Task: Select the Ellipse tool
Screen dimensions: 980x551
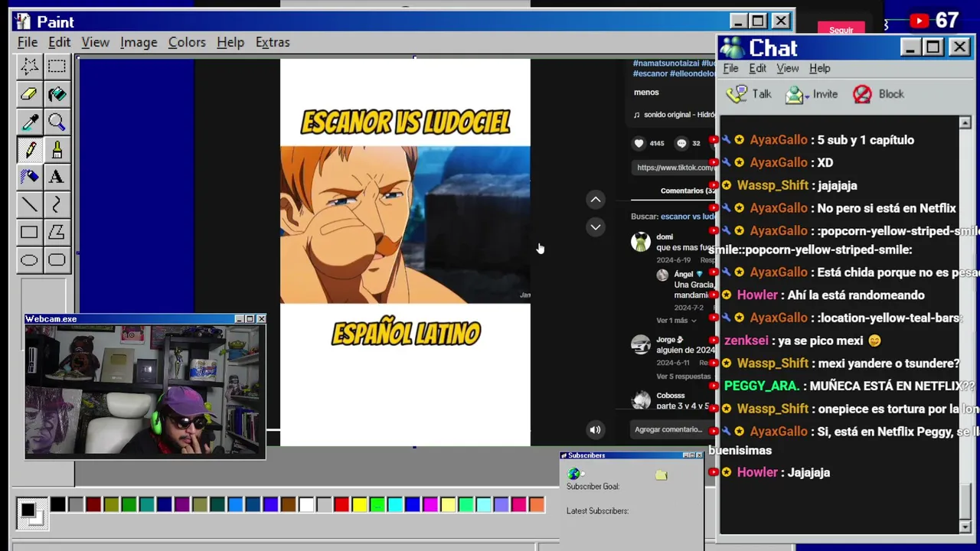Action: 29,259
